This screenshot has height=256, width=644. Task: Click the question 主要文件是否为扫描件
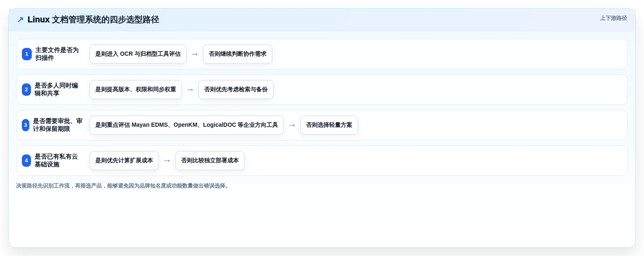click(57, 54)
